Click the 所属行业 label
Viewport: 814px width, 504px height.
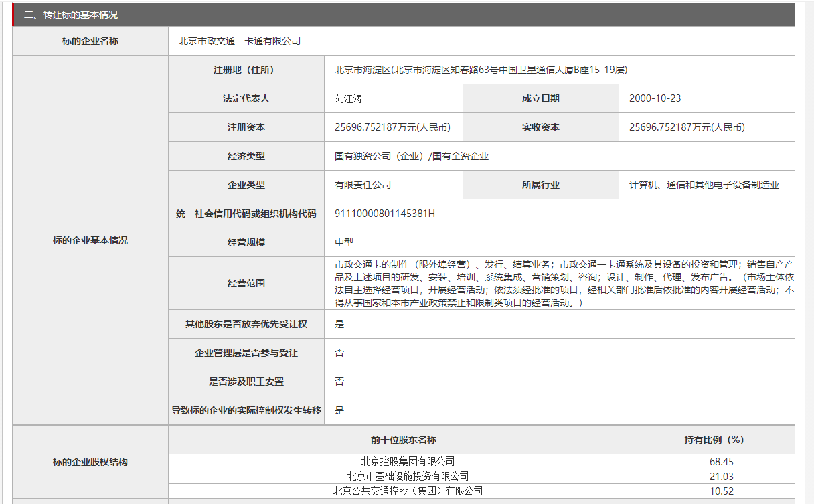tap(541, 185)
